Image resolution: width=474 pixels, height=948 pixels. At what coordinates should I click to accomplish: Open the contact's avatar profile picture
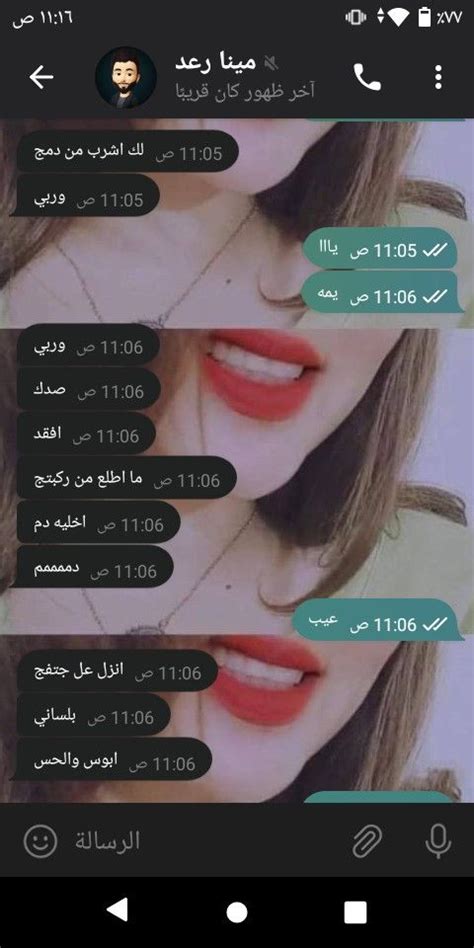coord(126,77)
